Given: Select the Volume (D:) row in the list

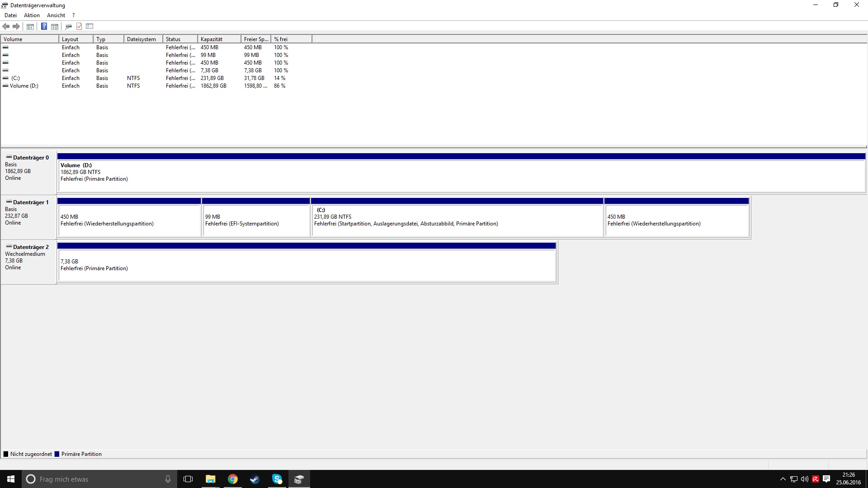Looking at the screenshot, I should coord(24,86).
